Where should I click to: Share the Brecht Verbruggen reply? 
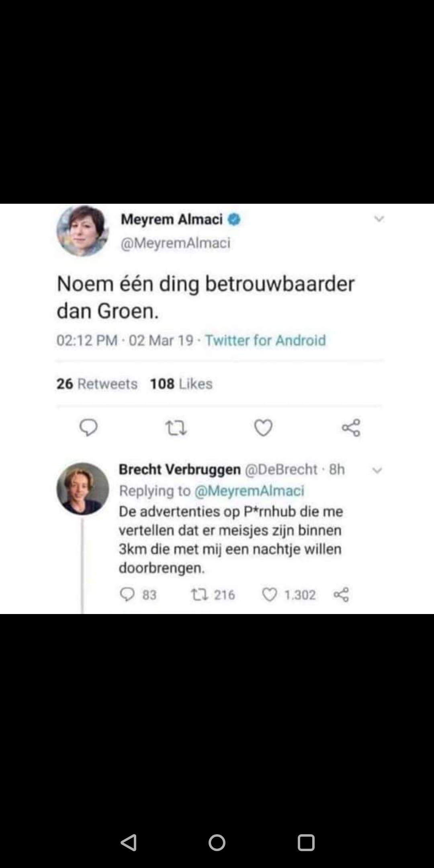pos(341,594)
